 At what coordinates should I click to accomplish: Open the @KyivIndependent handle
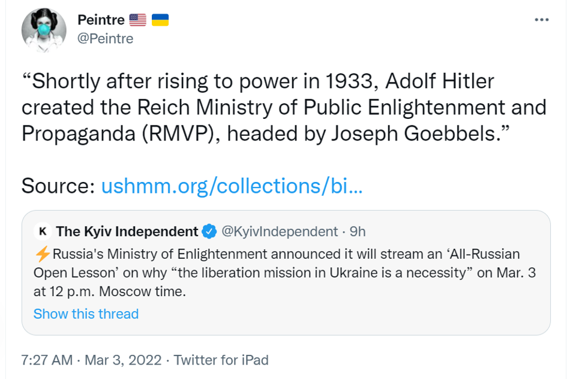280,231
